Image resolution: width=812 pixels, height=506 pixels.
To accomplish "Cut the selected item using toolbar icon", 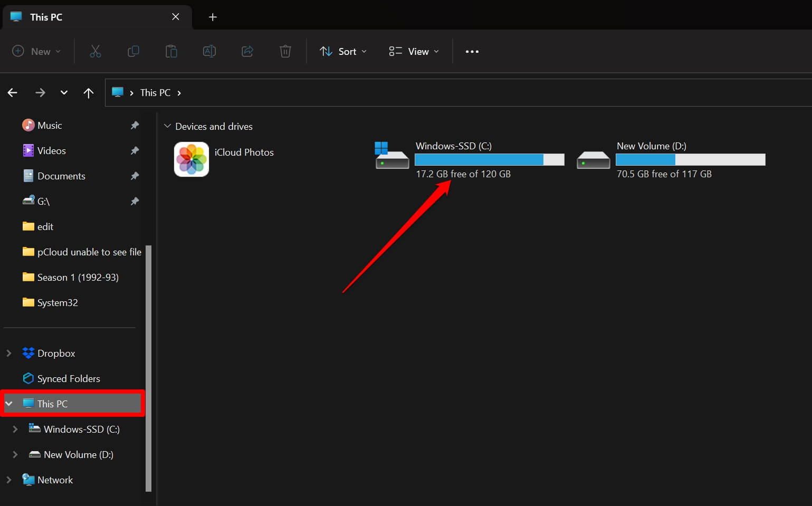I will [x=95, y=51].
